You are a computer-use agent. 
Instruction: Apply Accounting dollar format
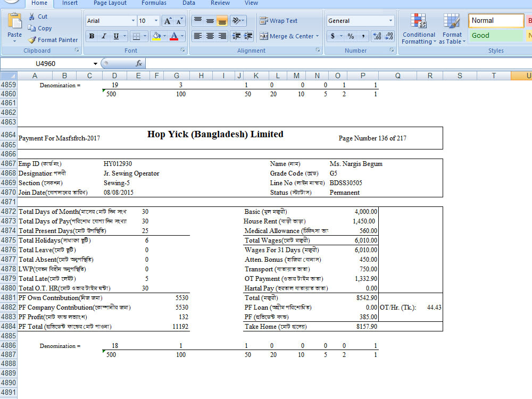pyautogui.click(x=332, y=36)
